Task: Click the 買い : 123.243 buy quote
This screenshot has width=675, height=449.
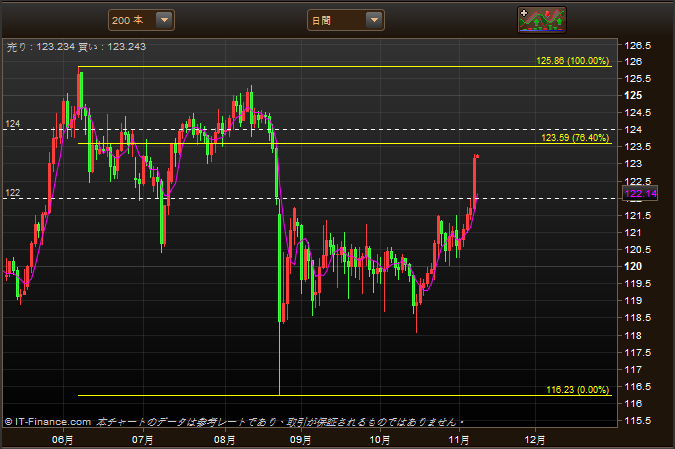Action: coord(112,46)
